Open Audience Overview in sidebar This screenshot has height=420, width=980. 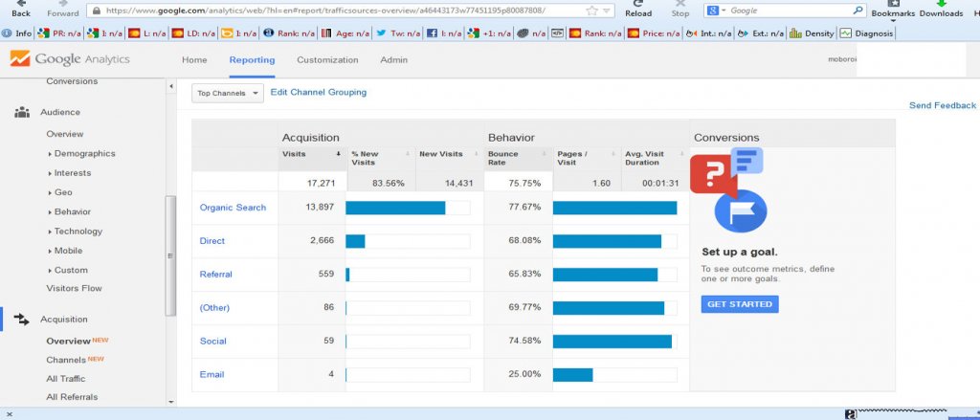pos(65,134)
